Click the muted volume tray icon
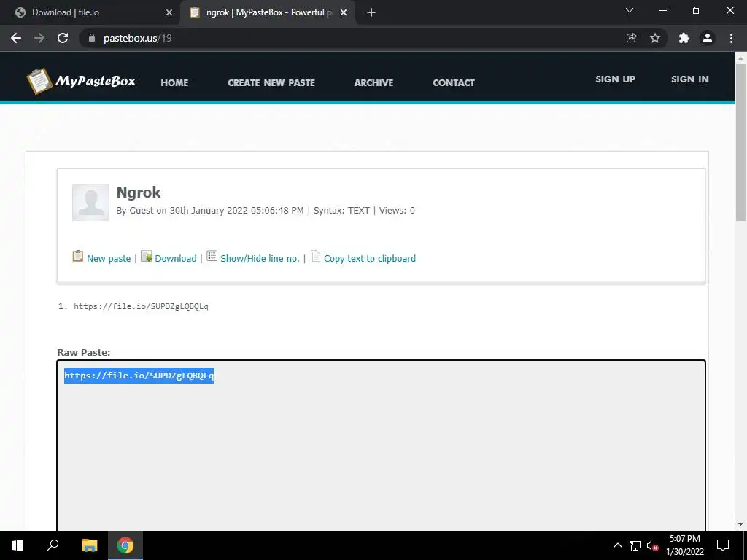The width and height of the screenshot is (747, 560). 652,545
